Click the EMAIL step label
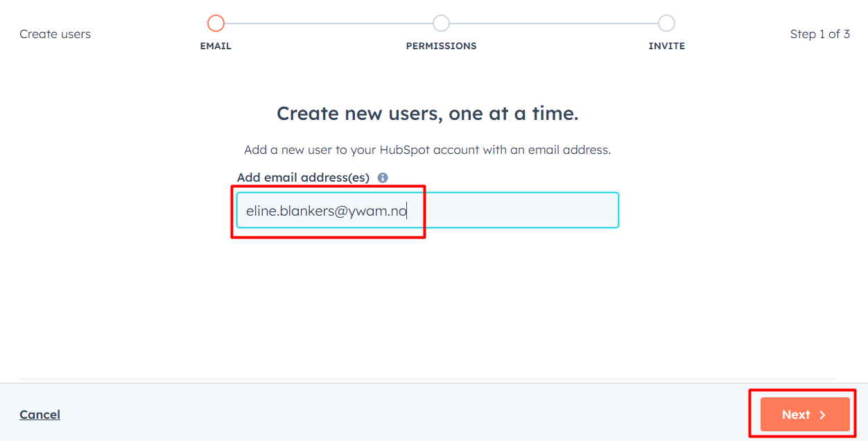 click(216, 46)
